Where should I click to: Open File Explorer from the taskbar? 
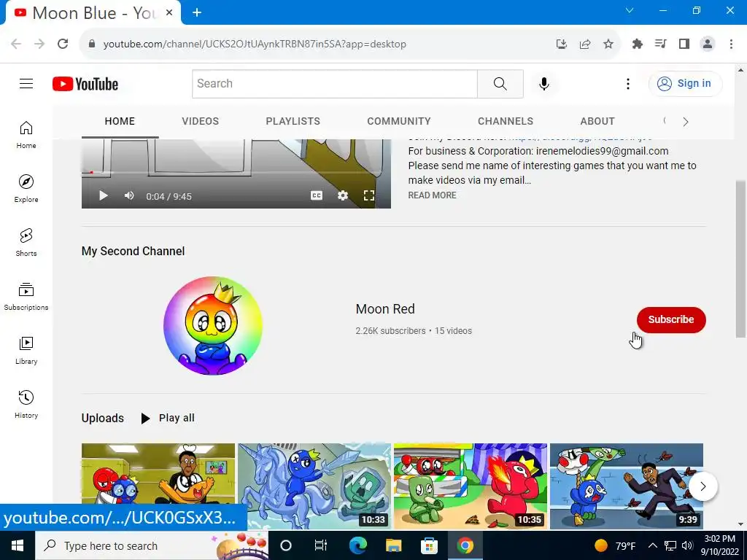pyautogui.click(x=393, y=545)
